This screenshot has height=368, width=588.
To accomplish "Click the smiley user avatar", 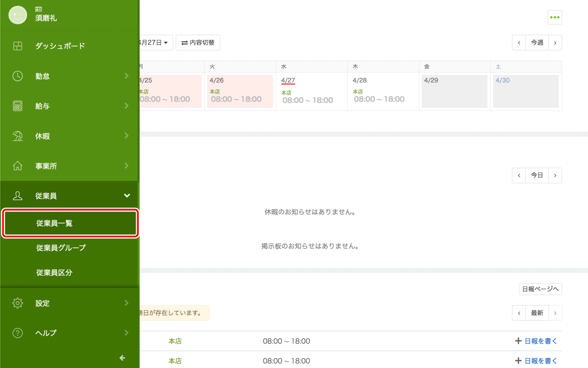I will 18,15.
